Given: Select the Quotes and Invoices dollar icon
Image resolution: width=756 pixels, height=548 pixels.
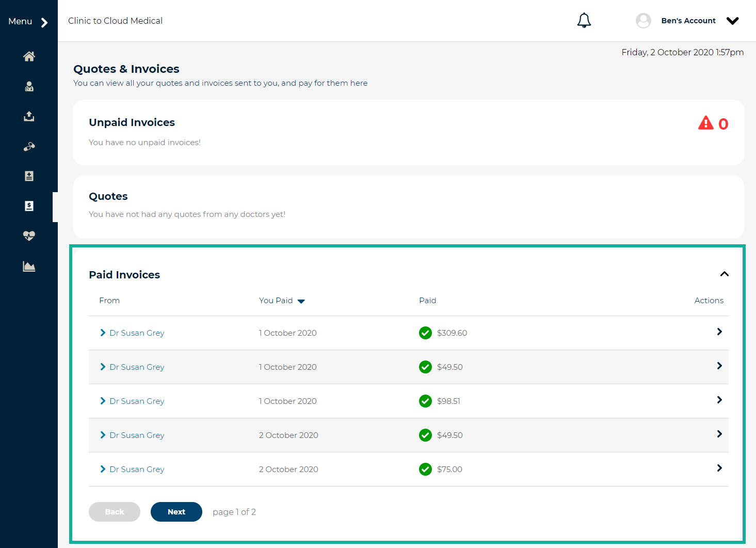Looking at the screenshot, I should [29, 206].
